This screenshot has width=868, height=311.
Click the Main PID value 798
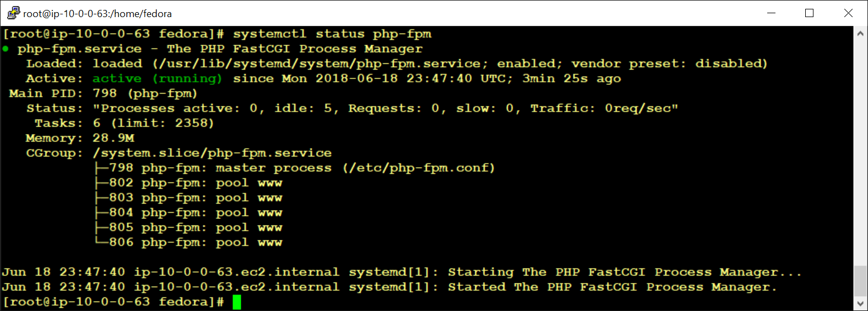(x=105, y=94)
